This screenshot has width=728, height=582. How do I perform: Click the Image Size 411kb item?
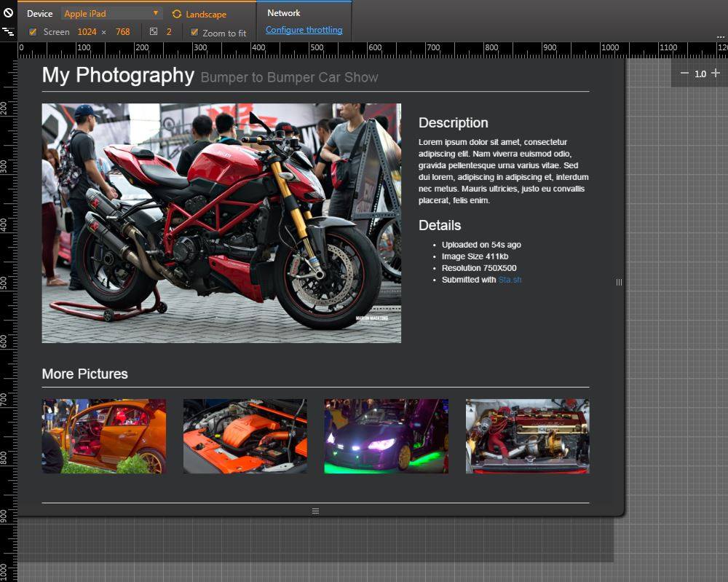point(475,256)
